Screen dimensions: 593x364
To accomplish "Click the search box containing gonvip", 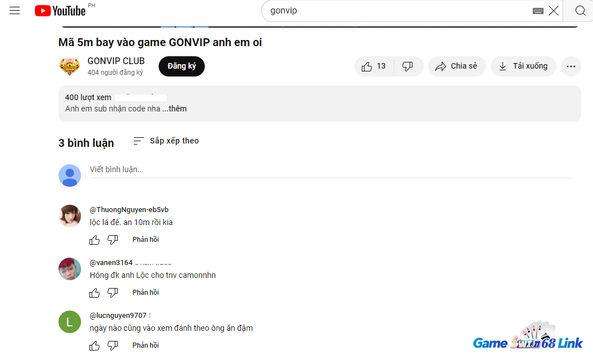I will [394, 11].
